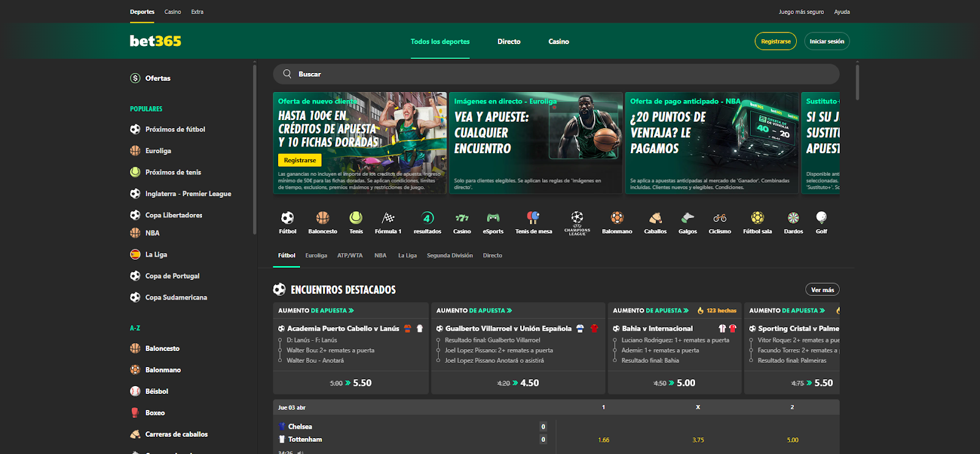Click the Buscar search field
Image resolution: width=980 pixels, height=454 pixels.
click(x=556, y=74)
